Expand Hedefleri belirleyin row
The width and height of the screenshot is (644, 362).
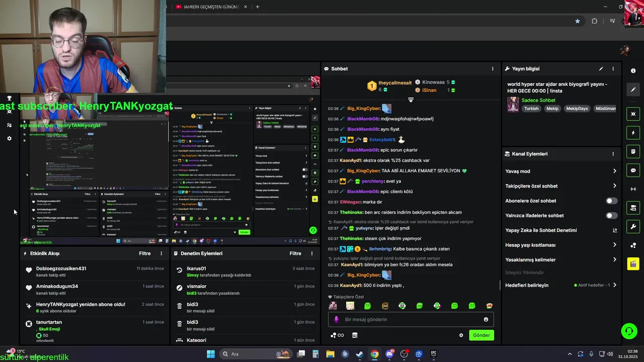pyautogui.click(x=561, y=285)
